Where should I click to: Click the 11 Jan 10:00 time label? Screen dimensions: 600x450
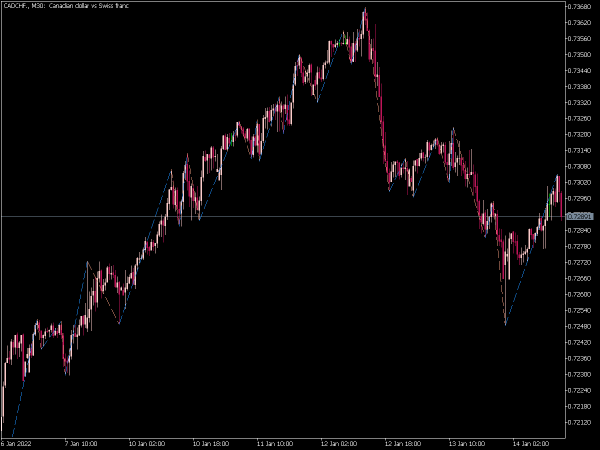[275, 444]
